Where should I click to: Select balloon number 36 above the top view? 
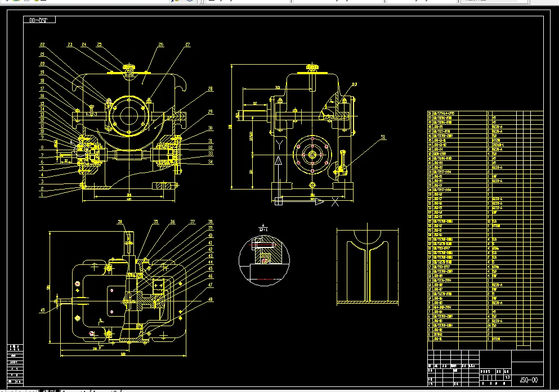173,222
